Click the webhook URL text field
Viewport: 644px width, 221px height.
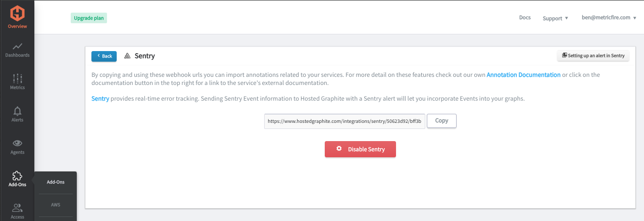point(344,121)
